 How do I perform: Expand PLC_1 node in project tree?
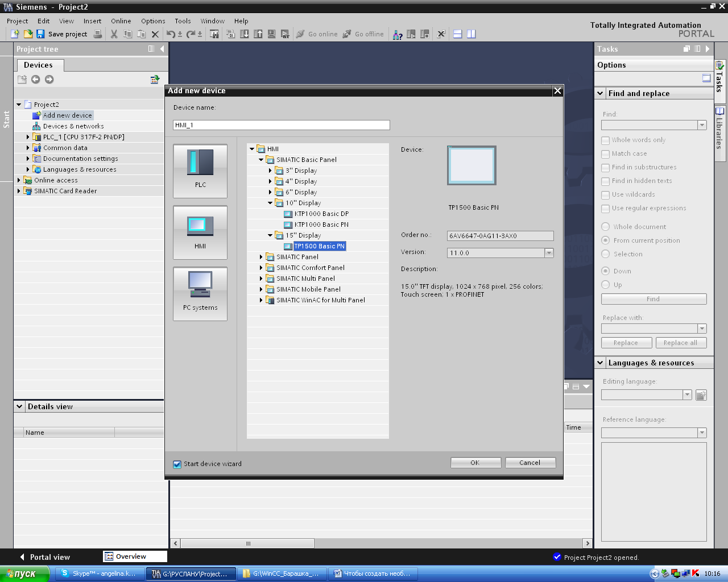[x=28, y=137]
